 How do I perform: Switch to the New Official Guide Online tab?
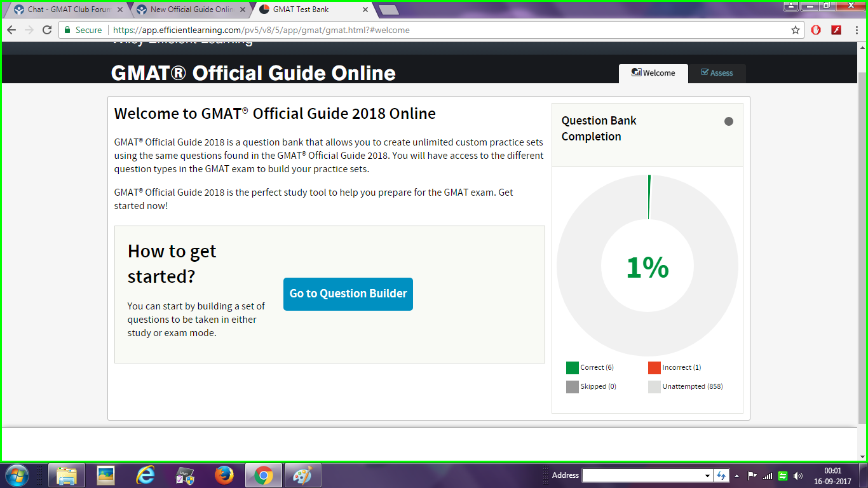(191, 10)
